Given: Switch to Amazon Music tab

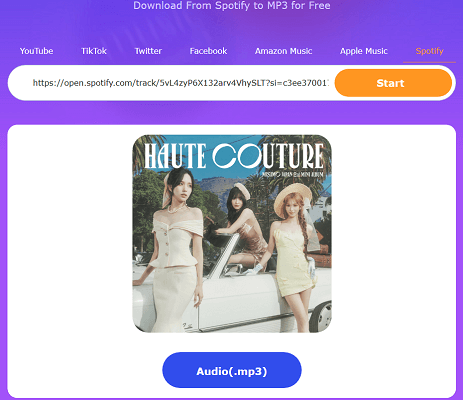Looking at the screenshot, I should (x=283, y=51).
